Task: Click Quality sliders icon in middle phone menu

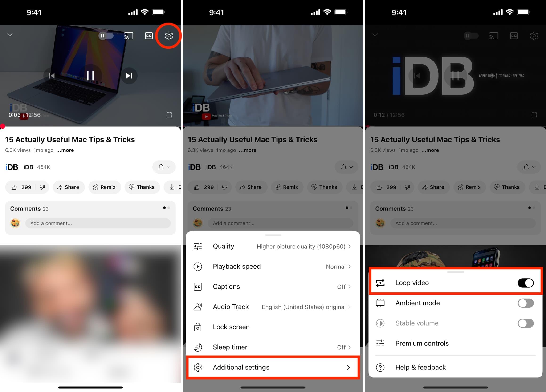Action: pyautogui.click(x=198, y=246)
